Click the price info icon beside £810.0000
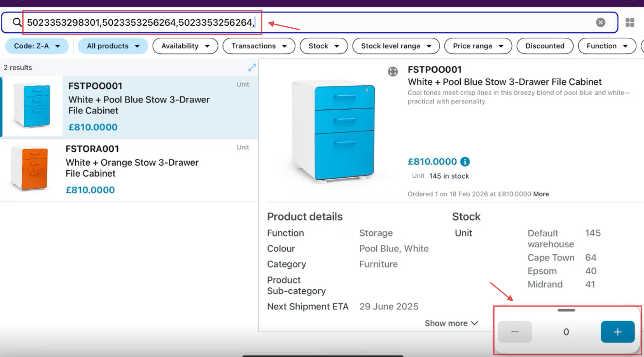The height and width of the screenshot is (357, 644). point(465,162)
